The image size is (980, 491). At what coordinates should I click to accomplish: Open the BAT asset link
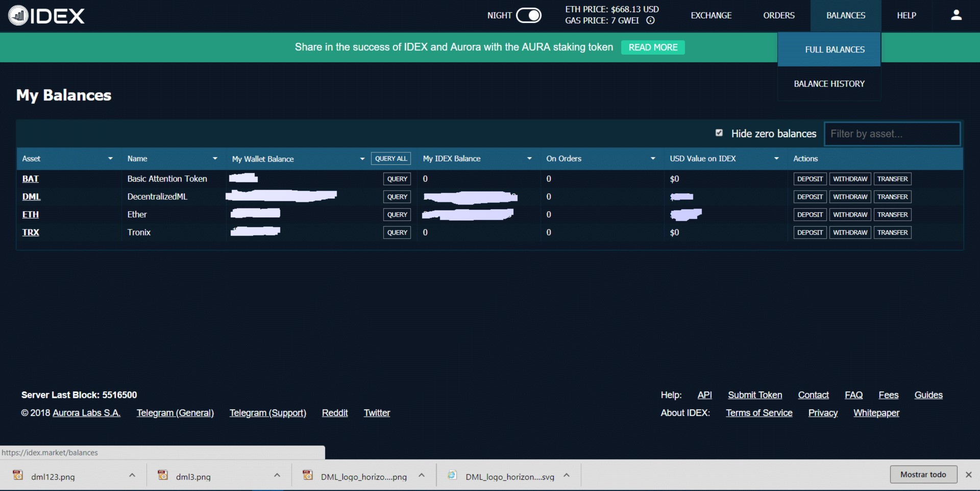tap(31, 179)
